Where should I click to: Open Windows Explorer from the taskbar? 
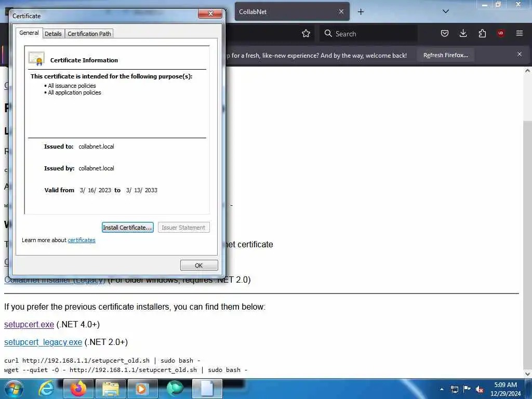pos(111,389)
